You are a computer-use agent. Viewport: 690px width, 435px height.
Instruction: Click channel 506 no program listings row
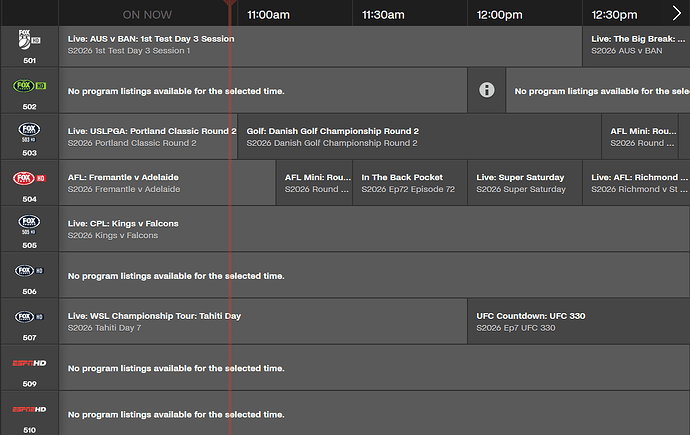tap(374, 275)
